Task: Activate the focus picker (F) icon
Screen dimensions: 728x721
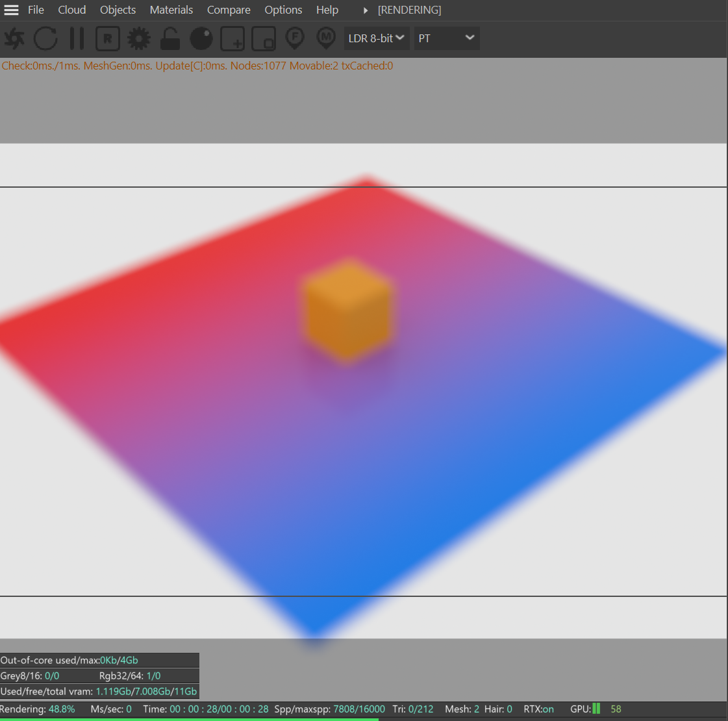Action: pyautogui.click(x=295, y=38)
